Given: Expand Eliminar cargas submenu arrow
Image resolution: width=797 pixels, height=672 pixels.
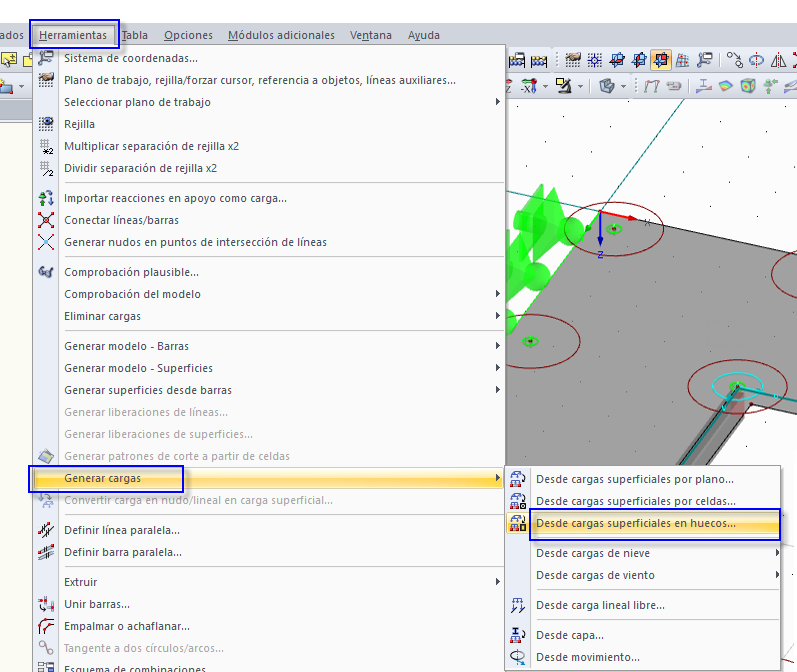Looking at the screenshot, I should (x=498, y=316).
